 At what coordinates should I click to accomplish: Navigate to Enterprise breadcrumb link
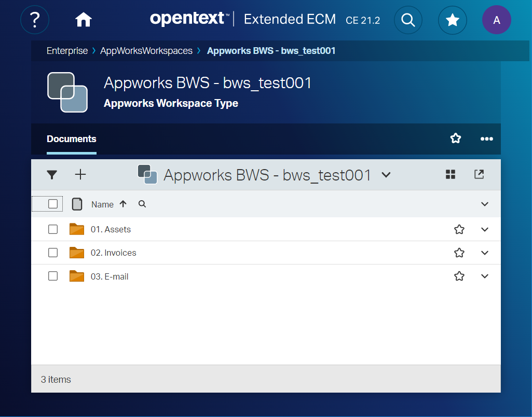[67, 51]
